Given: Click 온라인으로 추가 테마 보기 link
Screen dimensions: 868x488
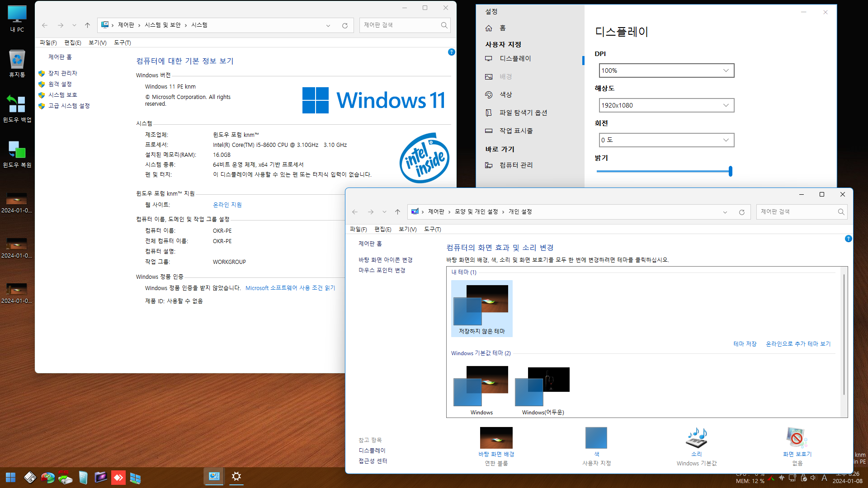Looking at the screenshot, I should click(x=798, y=344).
